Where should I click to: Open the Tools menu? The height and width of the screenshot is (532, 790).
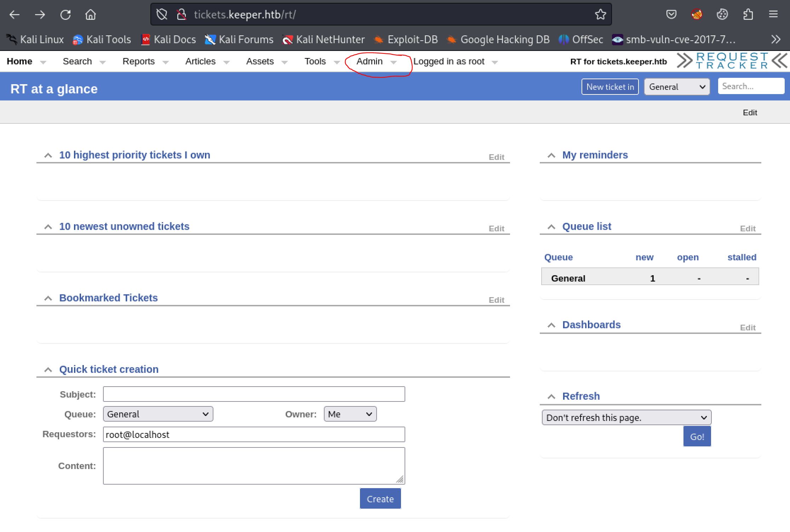(315, 62)
